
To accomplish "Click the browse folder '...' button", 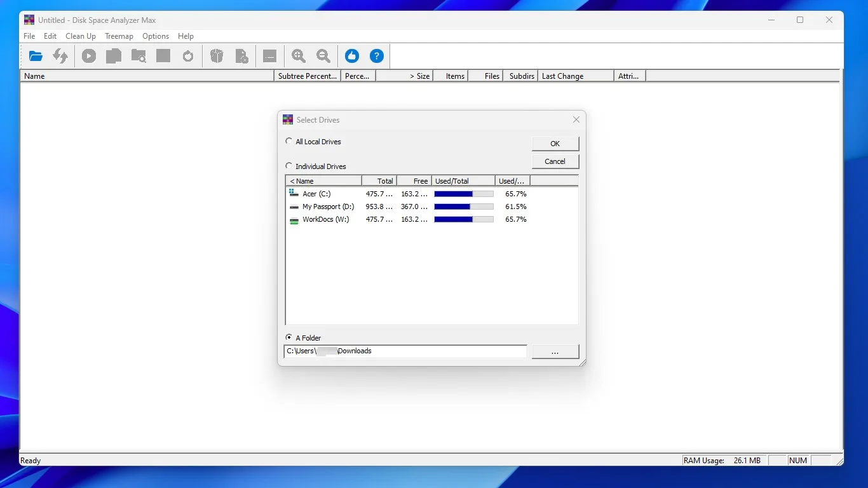I will pos(555,351).
